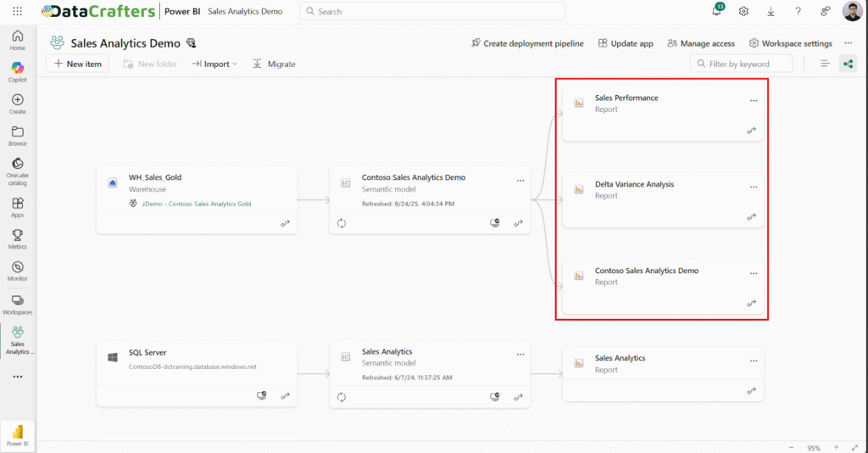This screenshot has height=453, width=868.
Task: Click the app launcher waffle icon
Action: (x=18, y=11)
